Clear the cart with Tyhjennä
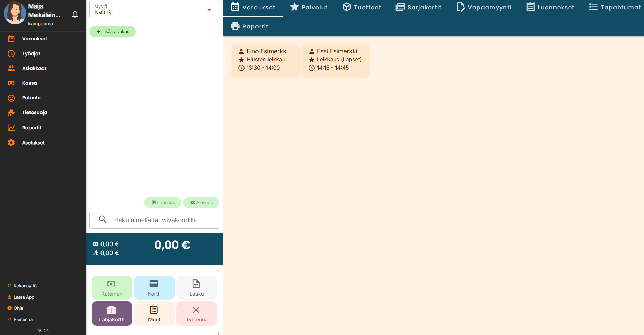This screenshot has width=644, height=335. click(x=196, y=313)
